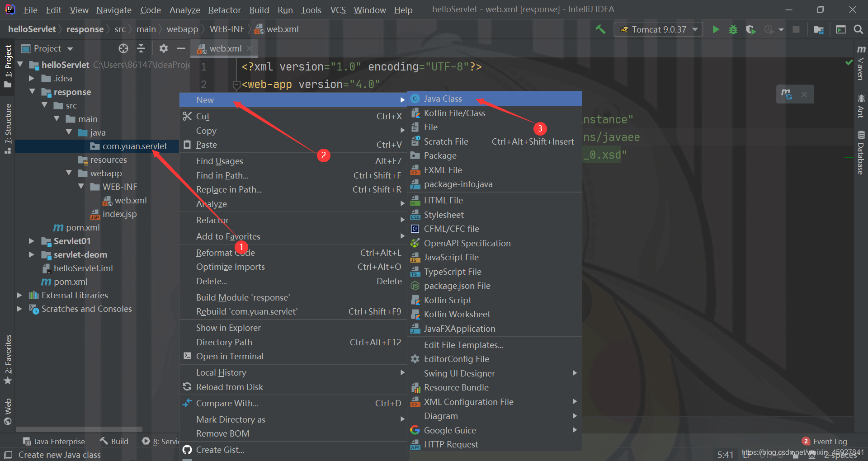Click Java Enterprise tool window button
The height and width of the screenshot is (461, 868).
tap(53, 442)
